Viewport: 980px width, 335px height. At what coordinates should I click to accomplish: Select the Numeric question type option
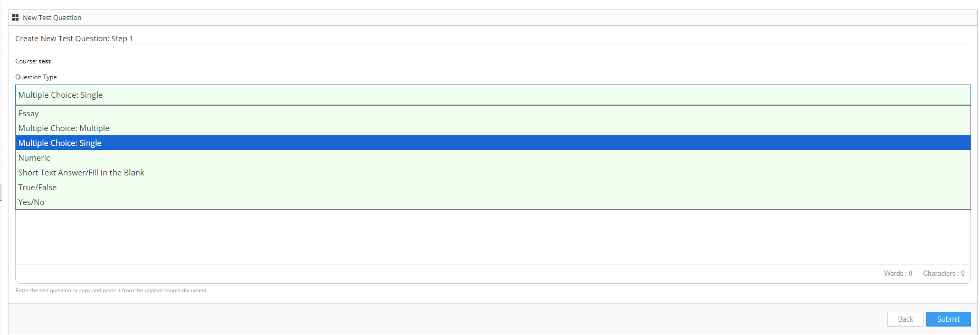pyautogui.click(x=34, y=158)
